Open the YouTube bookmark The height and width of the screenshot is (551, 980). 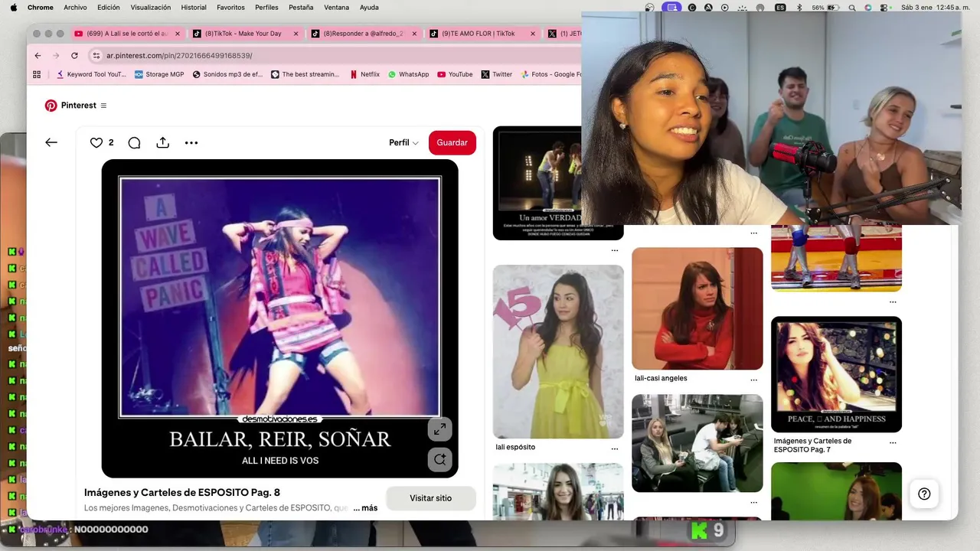[455, 74]
